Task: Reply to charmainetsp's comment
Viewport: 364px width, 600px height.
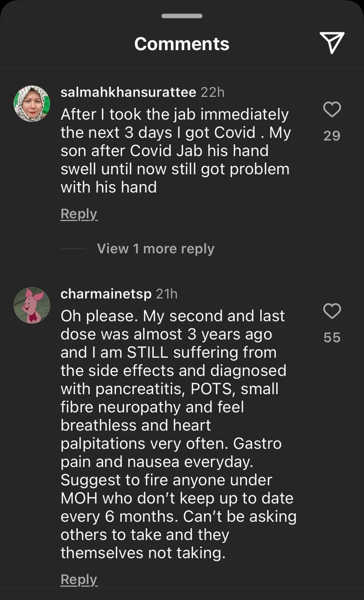Action: [x=79, y=579]
